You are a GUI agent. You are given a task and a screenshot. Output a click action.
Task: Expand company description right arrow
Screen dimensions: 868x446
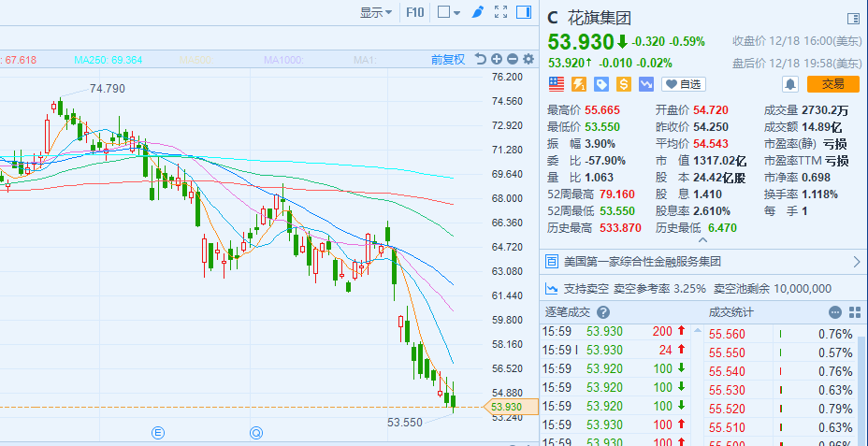[x=857, y=262]
